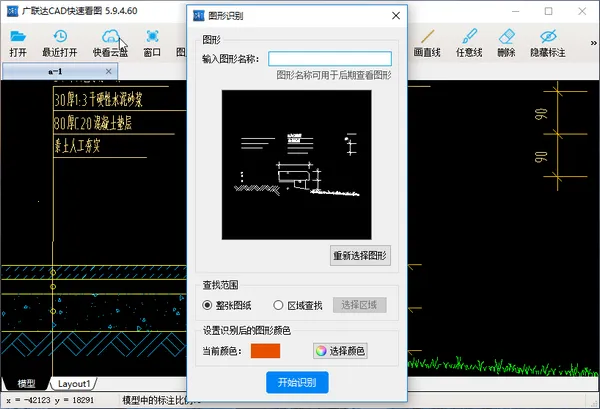
Task: Close the 图形识别 dialog
Action: pyautogui.click(x=395, y=17)
